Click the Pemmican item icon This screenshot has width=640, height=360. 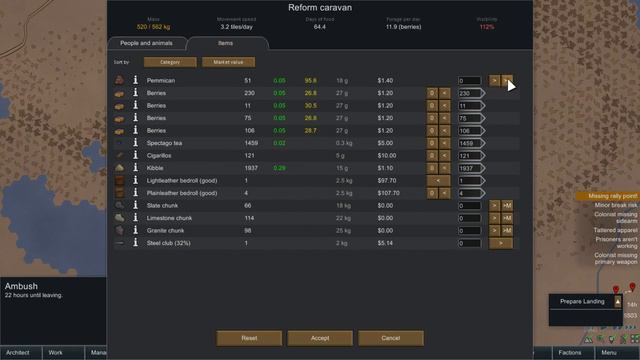119,80
